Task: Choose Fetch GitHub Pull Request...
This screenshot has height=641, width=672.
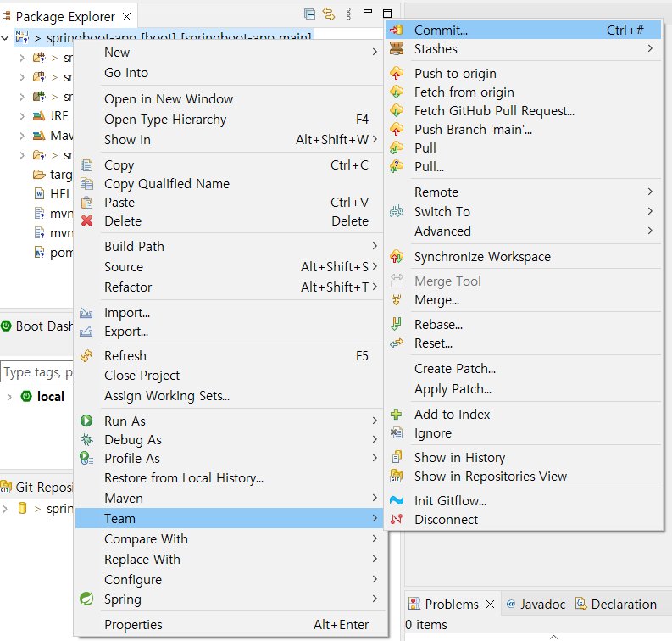Action: [x=524, y=110]
